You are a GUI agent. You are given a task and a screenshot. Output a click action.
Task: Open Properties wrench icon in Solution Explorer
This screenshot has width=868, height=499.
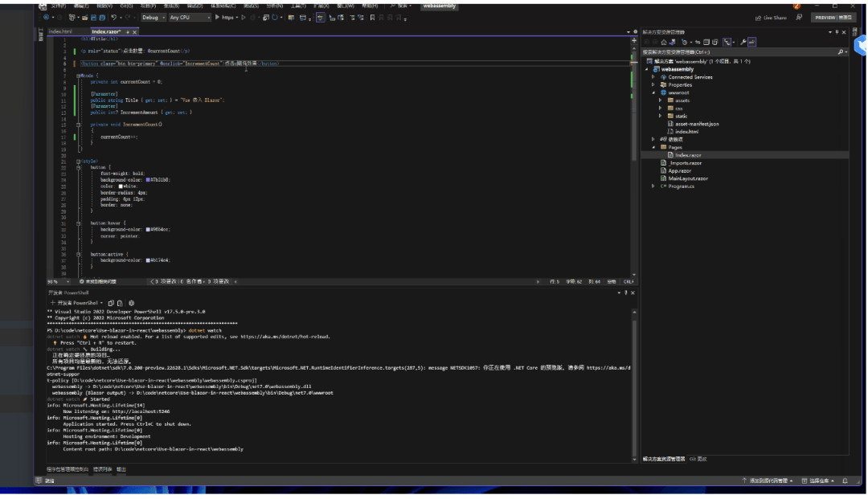[x=743, y=42]
